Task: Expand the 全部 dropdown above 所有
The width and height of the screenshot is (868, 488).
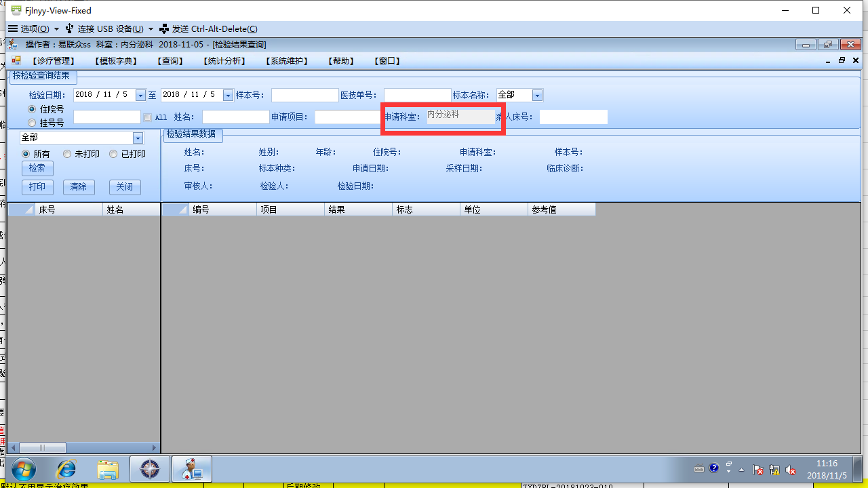Action: point(138,138)
